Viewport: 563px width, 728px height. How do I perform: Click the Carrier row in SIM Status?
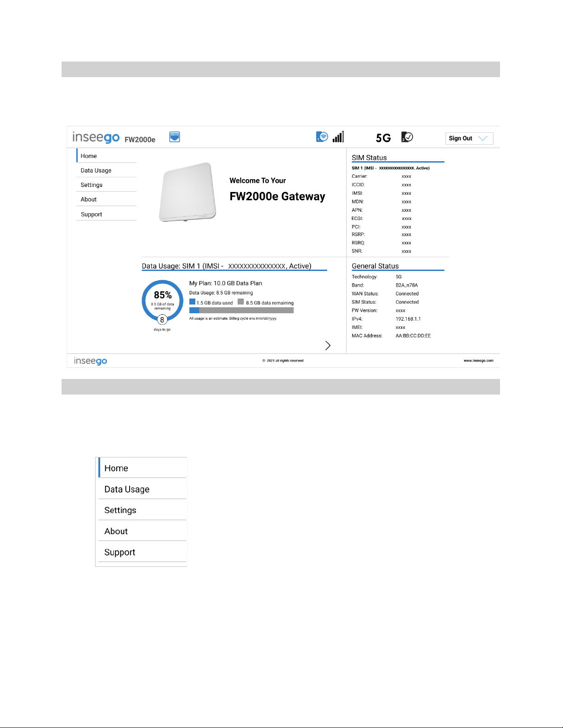(x=381, y=176)
